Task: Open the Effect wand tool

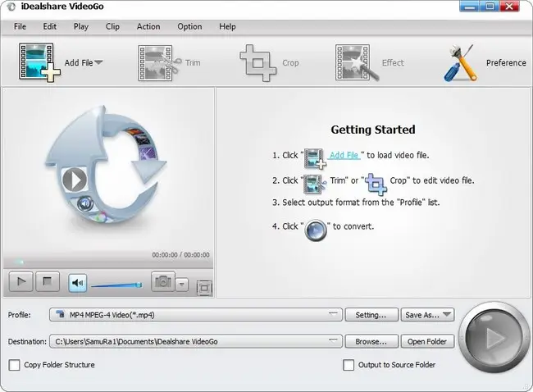Action: click(357, 63)
